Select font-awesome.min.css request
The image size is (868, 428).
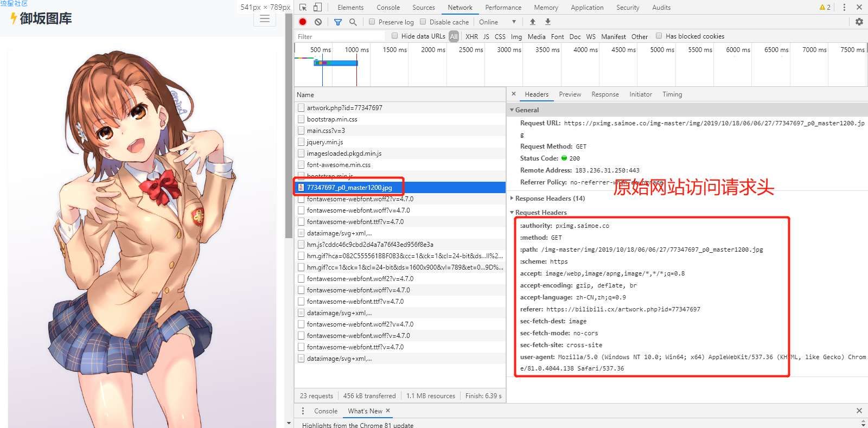click(400, 164)
